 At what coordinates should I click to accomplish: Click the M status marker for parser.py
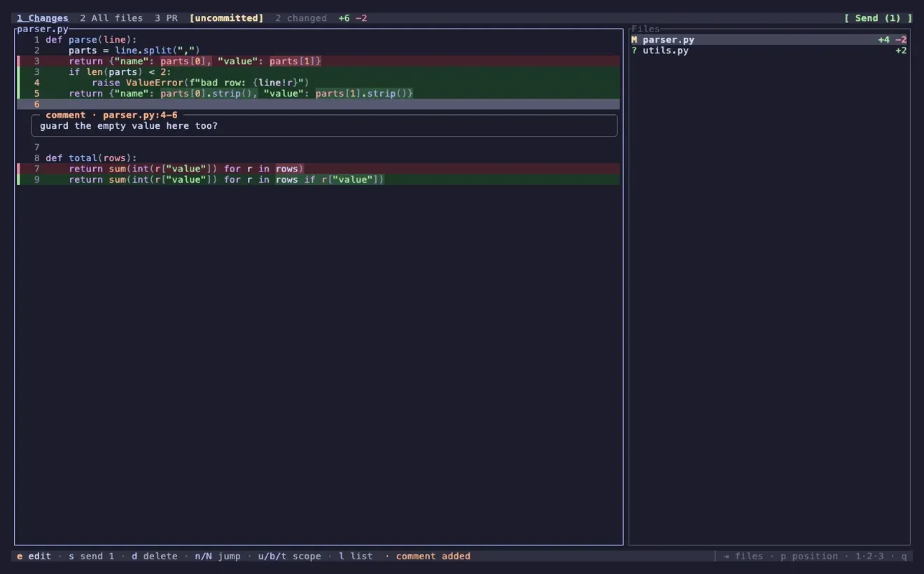click(634, 40)
